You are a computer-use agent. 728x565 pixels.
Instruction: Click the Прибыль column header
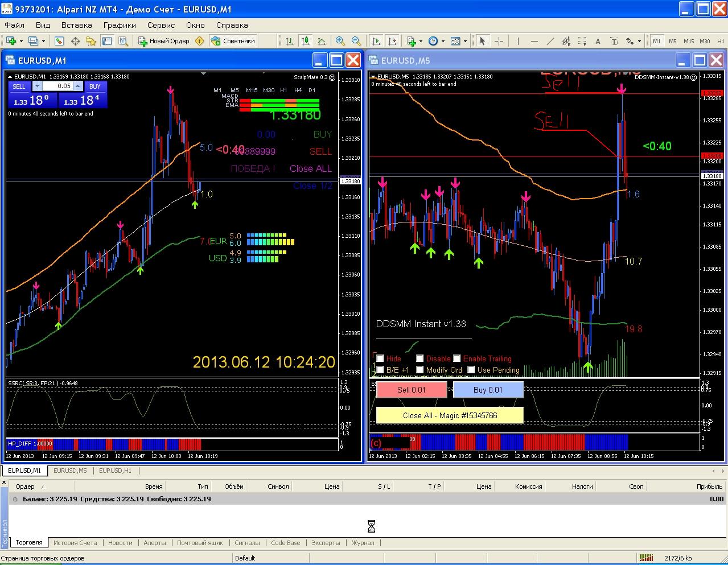[709, 486]
